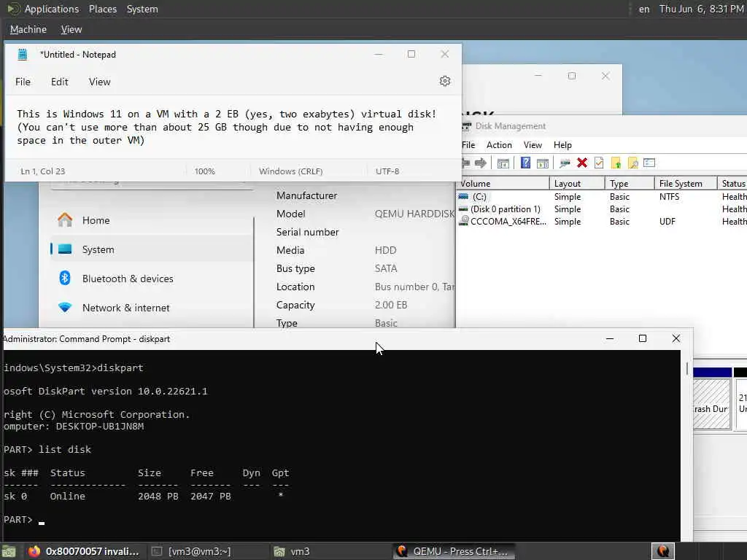Open Disk Management File menu
This screenshot has width=747, height=560.
click(468, 145)
